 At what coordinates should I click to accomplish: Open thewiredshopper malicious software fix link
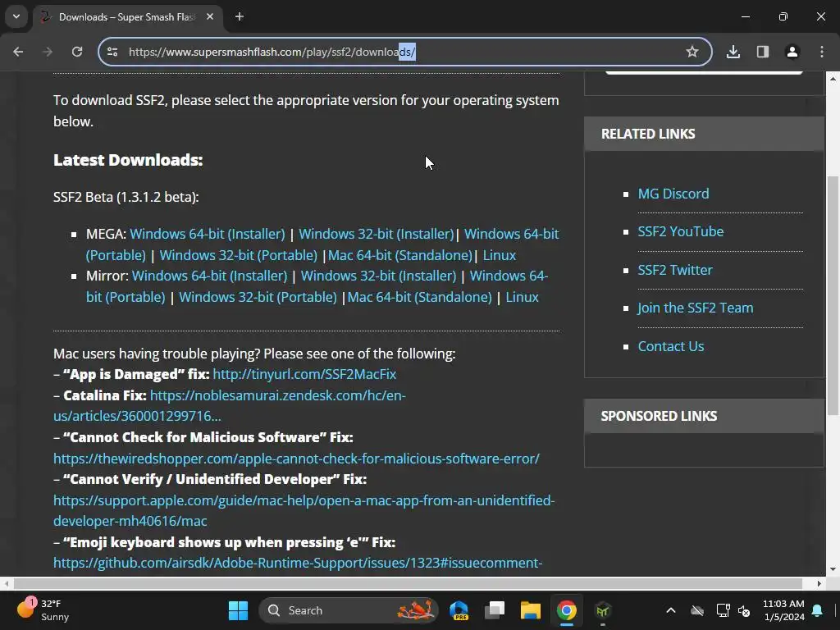pyautogui.click(x=296, y=459)
